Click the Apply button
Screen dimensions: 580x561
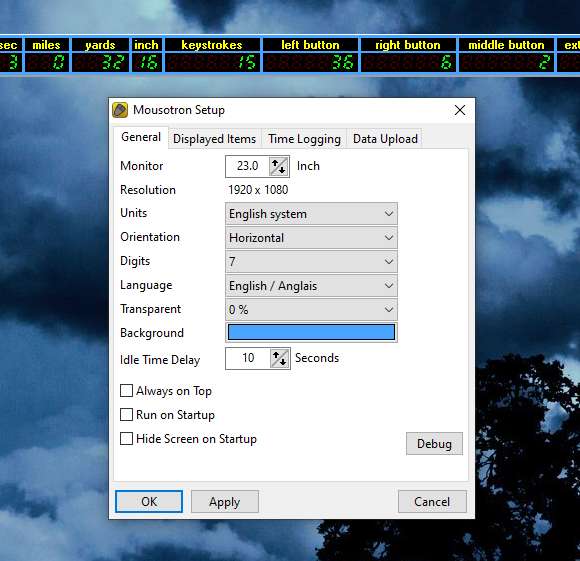[x=225, y=502]
